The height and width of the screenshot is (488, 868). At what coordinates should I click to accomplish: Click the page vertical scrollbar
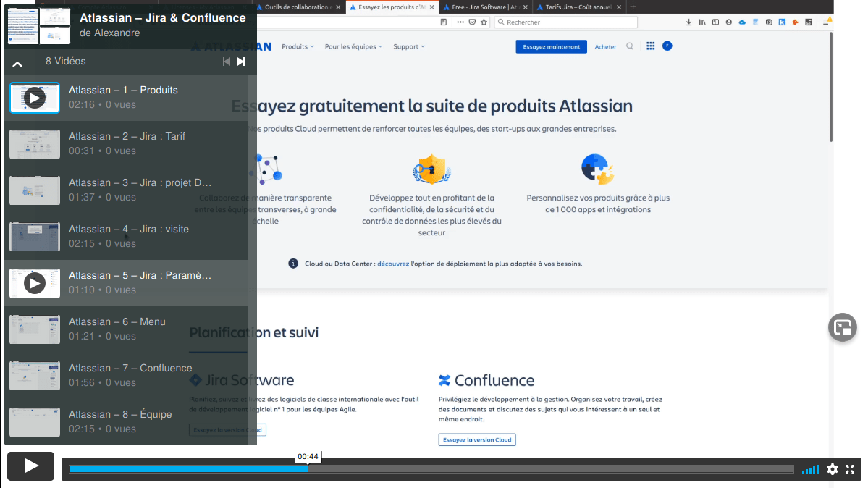pos(830,88)
